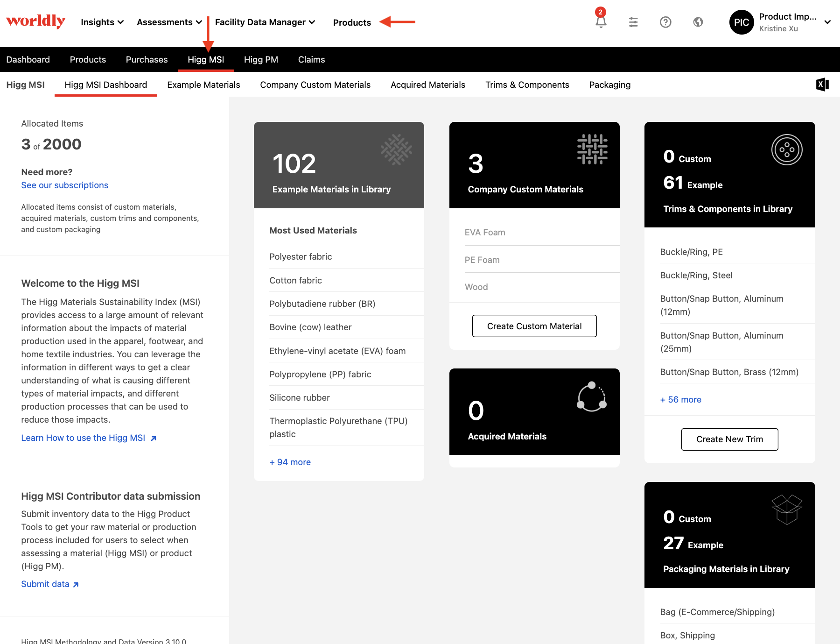Open the notifications bell icon
Screen dimensions: 840x644
(x=601, y=21)
